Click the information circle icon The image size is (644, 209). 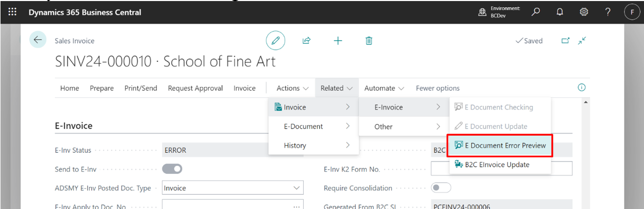click(x=582, y=88)
